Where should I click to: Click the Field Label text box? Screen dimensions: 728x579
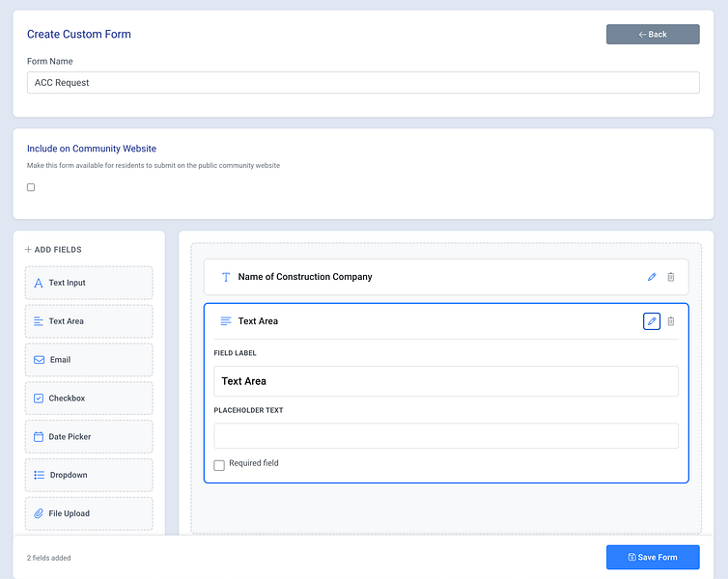pyautogui.click(x=446, y=381)
